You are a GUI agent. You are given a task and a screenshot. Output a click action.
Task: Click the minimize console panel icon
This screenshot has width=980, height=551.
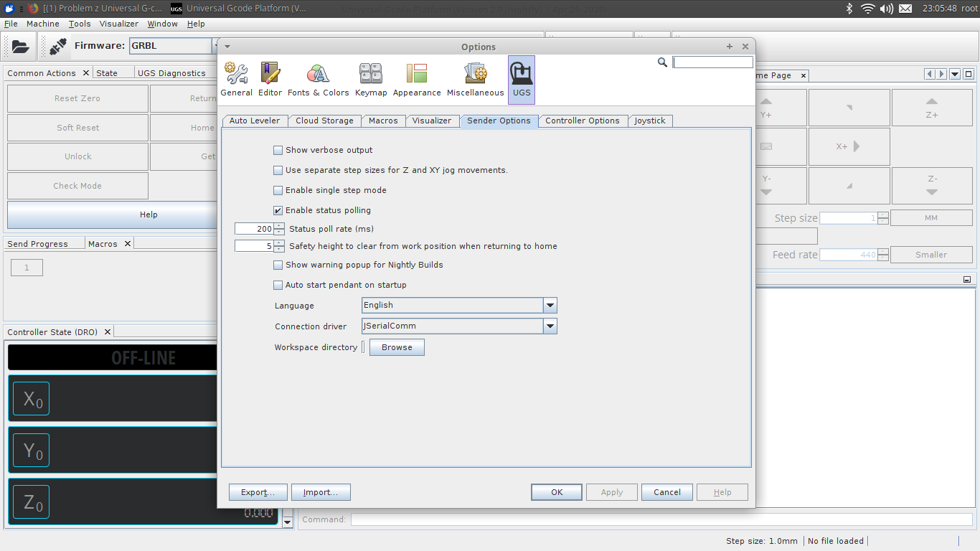pyautogui.click(x=967, y=280)
